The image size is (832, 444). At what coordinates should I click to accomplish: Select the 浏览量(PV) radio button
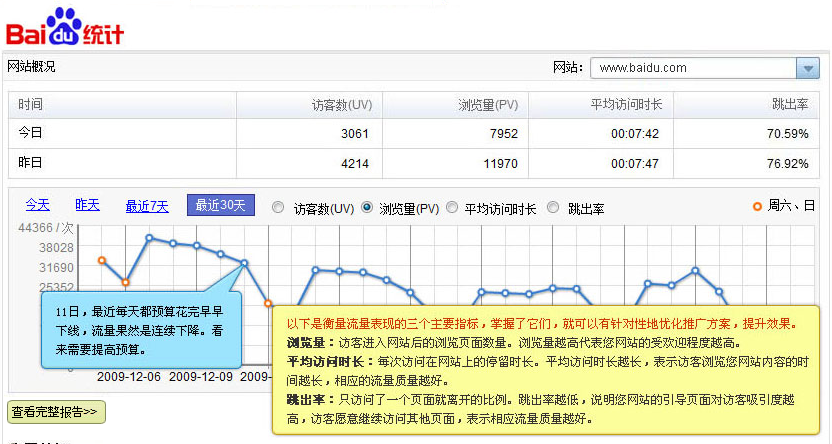point(367,208)
